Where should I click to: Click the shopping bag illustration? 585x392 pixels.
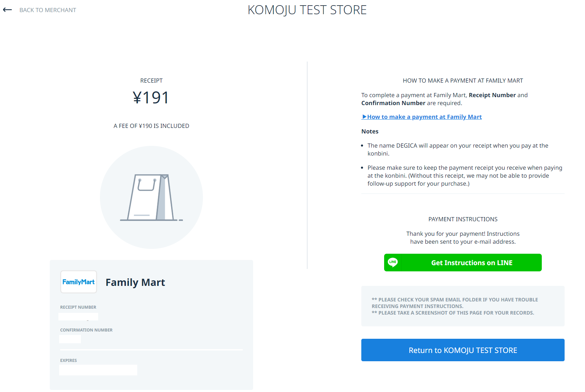[151, 197]
